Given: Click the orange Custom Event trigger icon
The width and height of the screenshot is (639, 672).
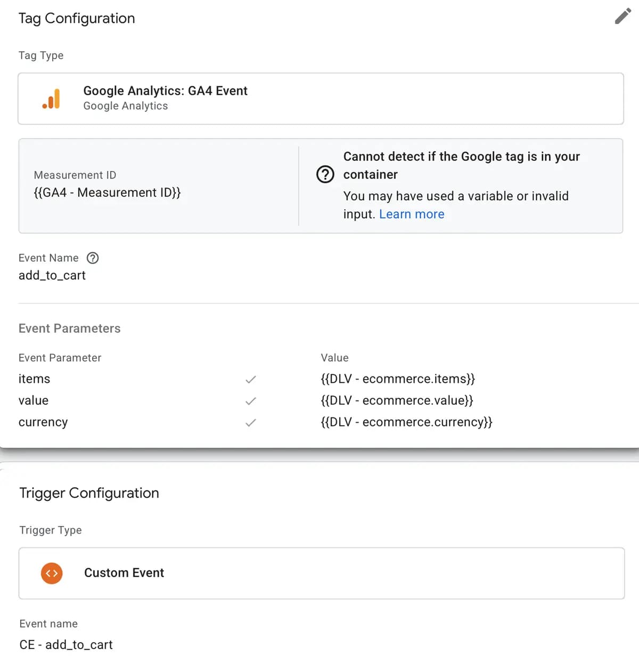Looking at the screenshot, I should 52,573.
